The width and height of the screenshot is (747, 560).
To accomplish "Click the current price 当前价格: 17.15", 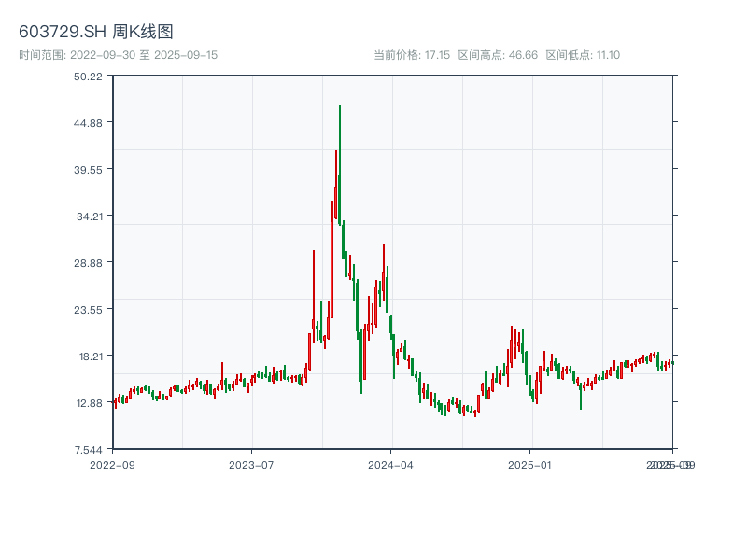I will [x=412, y=55].
